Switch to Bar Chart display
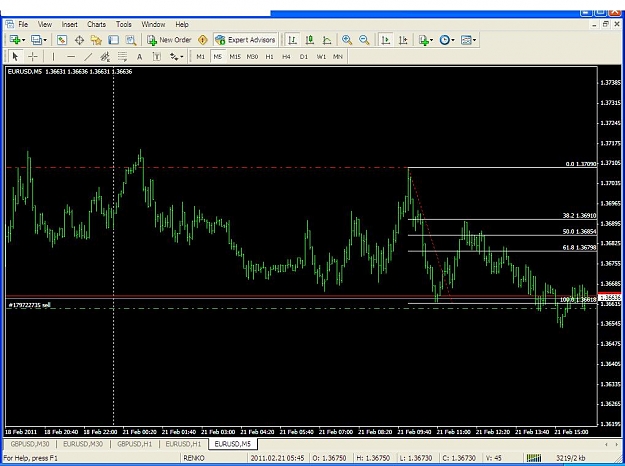 tap(293, 40)
